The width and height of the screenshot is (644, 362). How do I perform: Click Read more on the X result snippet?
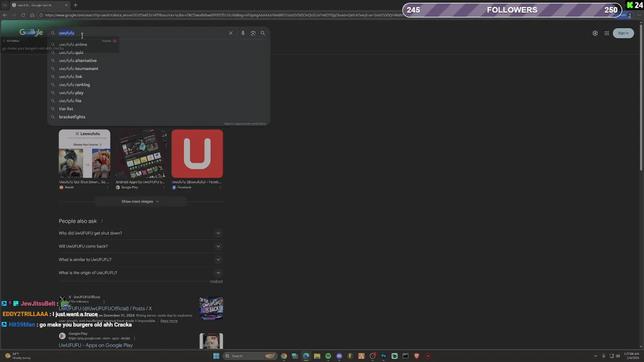pos(169,321)
